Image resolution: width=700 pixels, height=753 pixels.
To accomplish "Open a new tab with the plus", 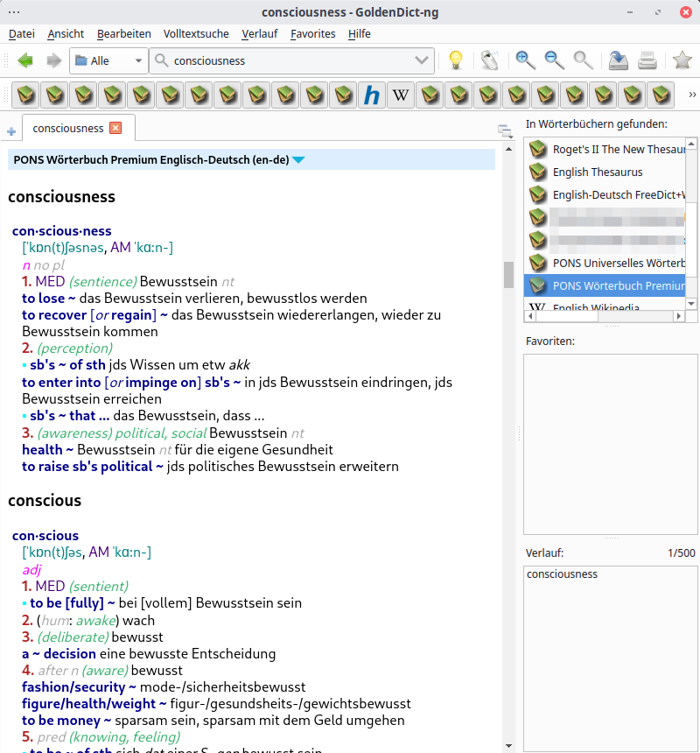I will 11,131.
